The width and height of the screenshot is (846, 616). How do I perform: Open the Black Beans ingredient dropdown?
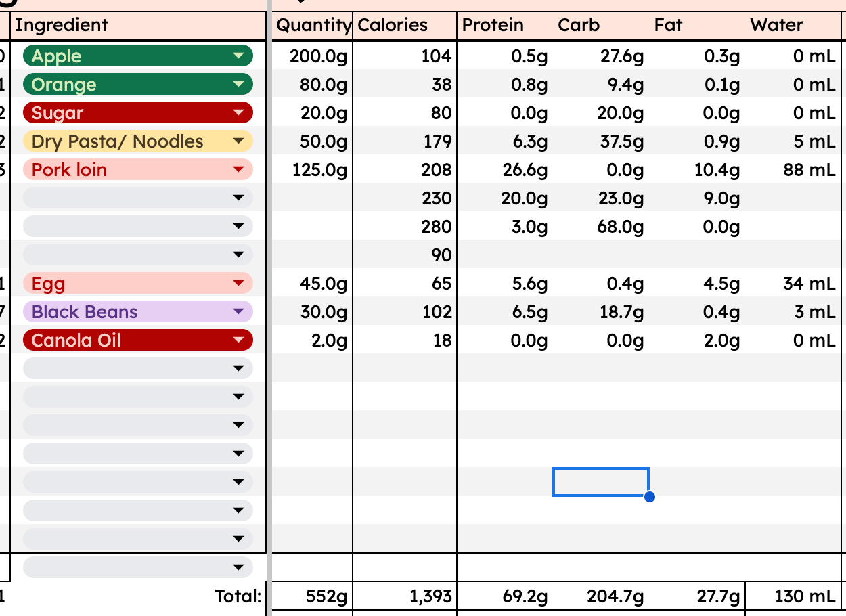coord(138,312)
